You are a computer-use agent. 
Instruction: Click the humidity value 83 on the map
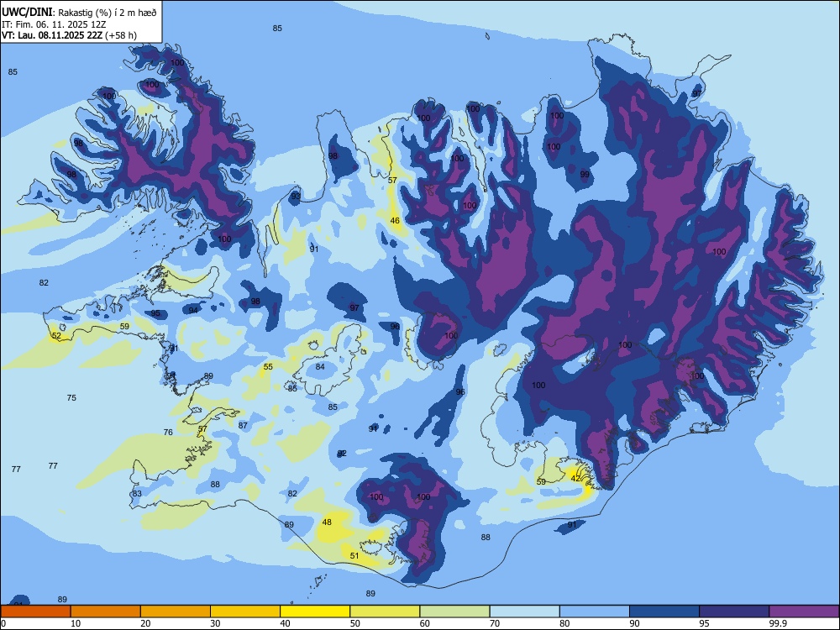pos(137,493)
